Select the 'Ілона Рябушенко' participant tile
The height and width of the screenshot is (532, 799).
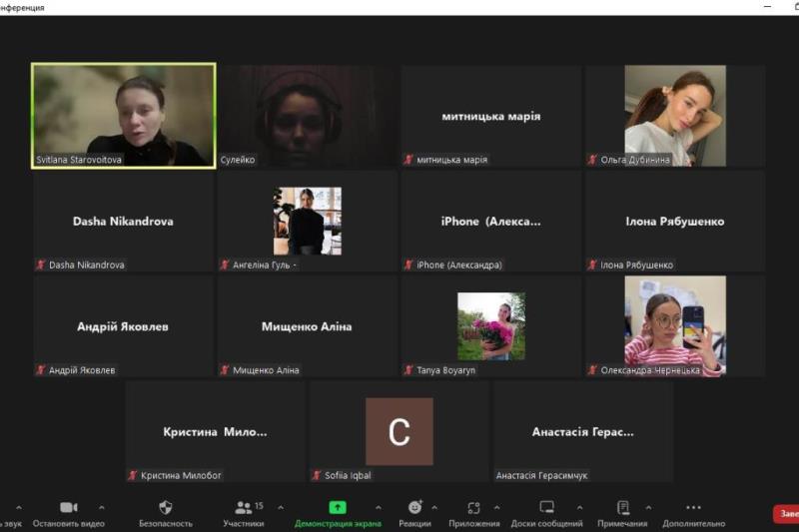point(675,221)
